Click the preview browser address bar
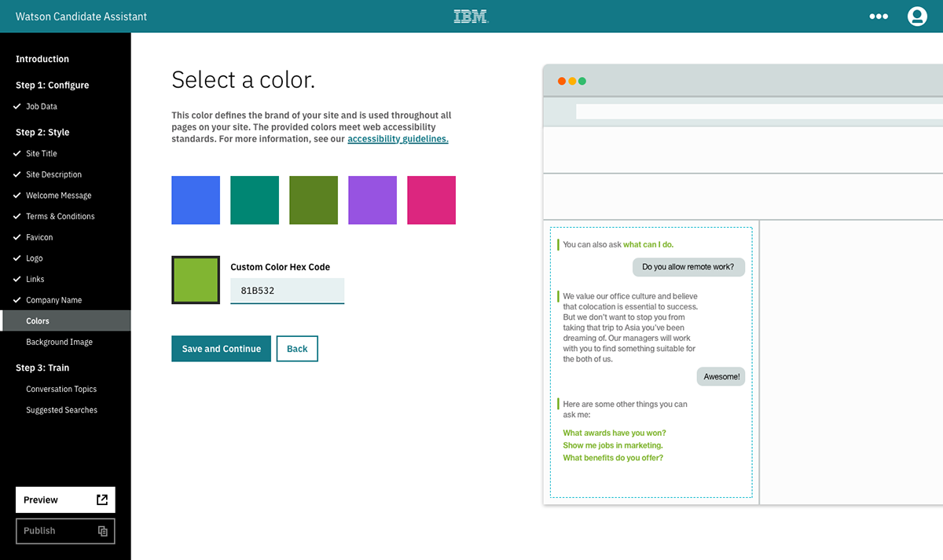 click(759, 112)
